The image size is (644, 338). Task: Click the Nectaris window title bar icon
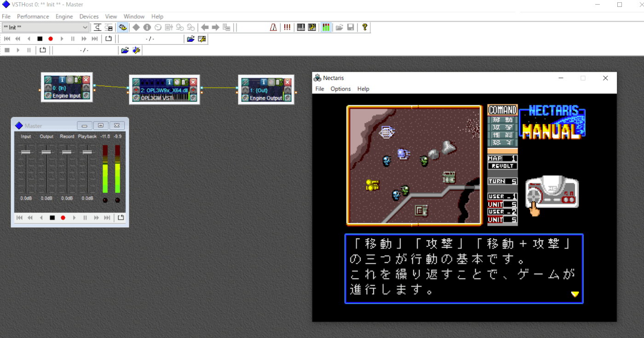point(317,78)
